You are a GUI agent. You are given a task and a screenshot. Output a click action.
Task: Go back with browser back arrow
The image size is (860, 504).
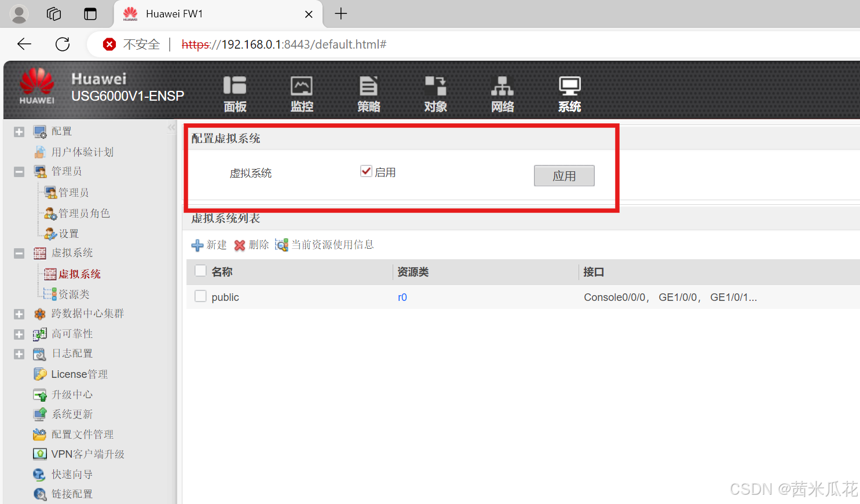point(24,44)
